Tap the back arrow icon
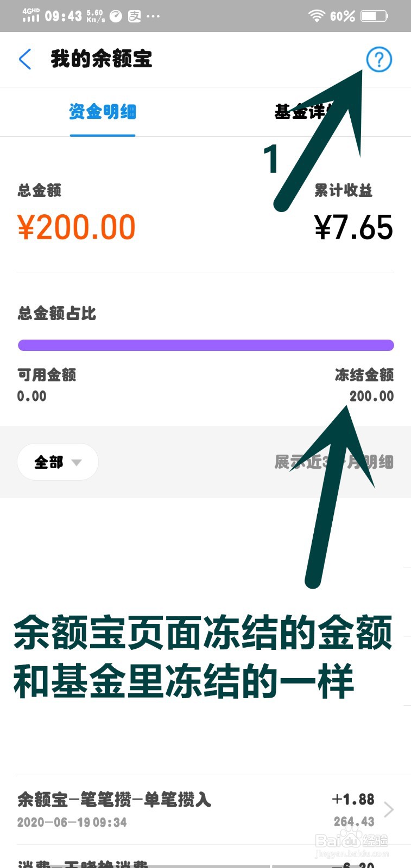The width and height of the screenshot is (411, 868). click(25, 59)
